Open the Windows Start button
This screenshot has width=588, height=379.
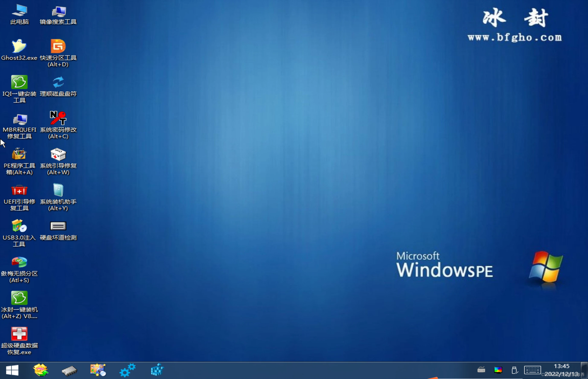(x=12, y=371)
